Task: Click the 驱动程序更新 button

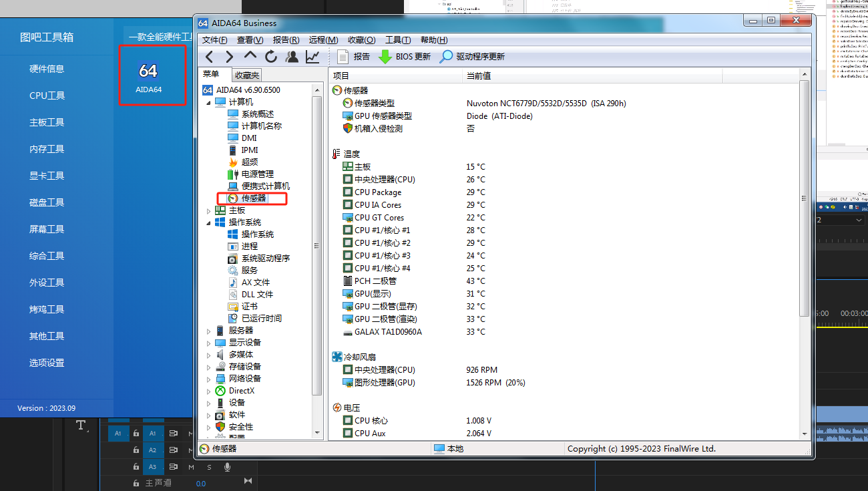Action: pos(472,57)
